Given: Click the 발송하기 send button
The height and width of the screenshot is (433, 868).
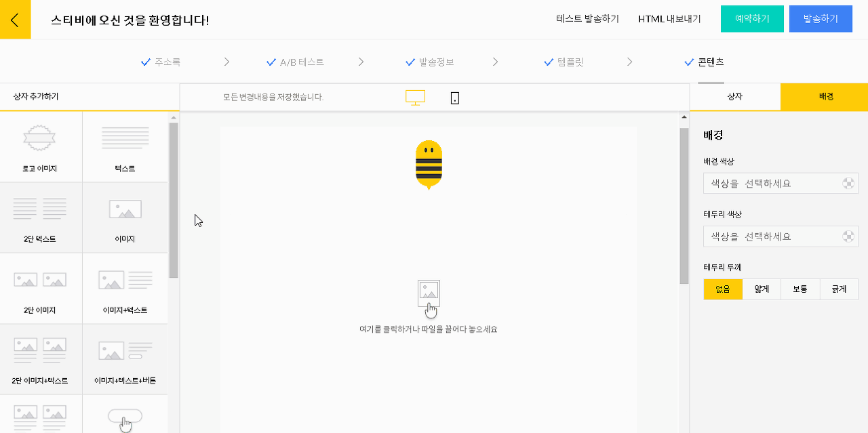Looking at the screenshot, I should (821, 19).
